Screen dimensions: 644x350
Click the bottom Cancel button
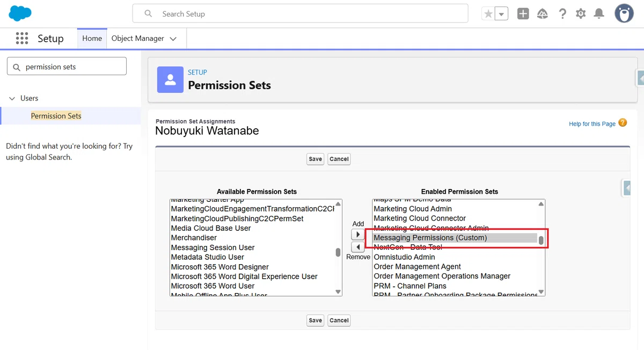click(x=339, y=320)
